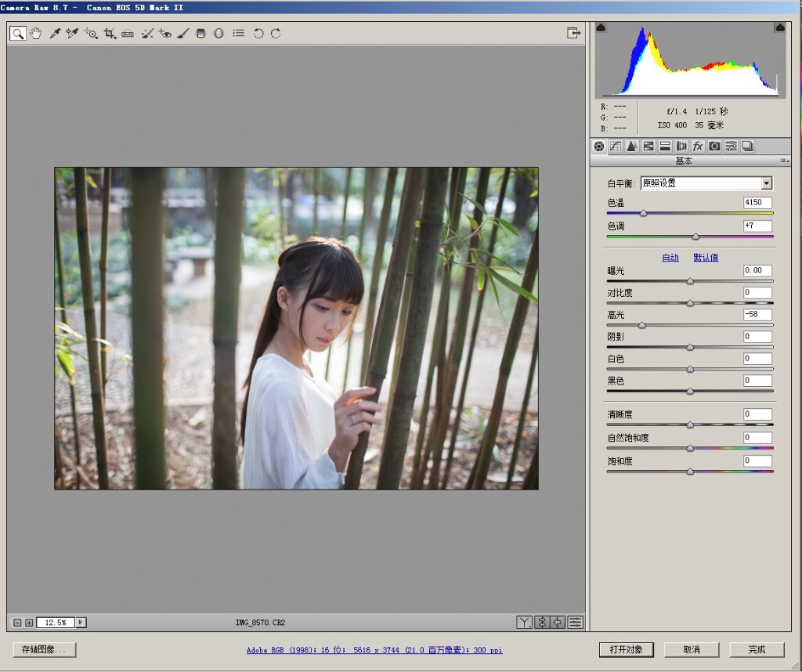
Task: Click the 阴影 slider handle
Action: point(690,347)
